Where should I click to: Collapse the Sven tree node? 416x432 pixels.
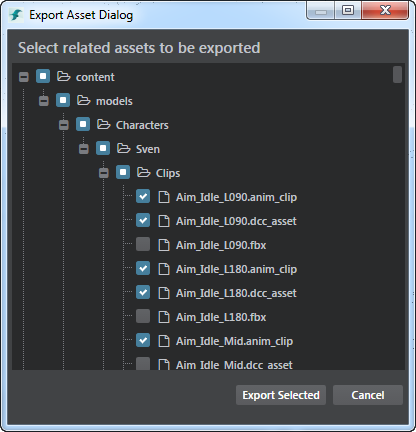(84, 149)
